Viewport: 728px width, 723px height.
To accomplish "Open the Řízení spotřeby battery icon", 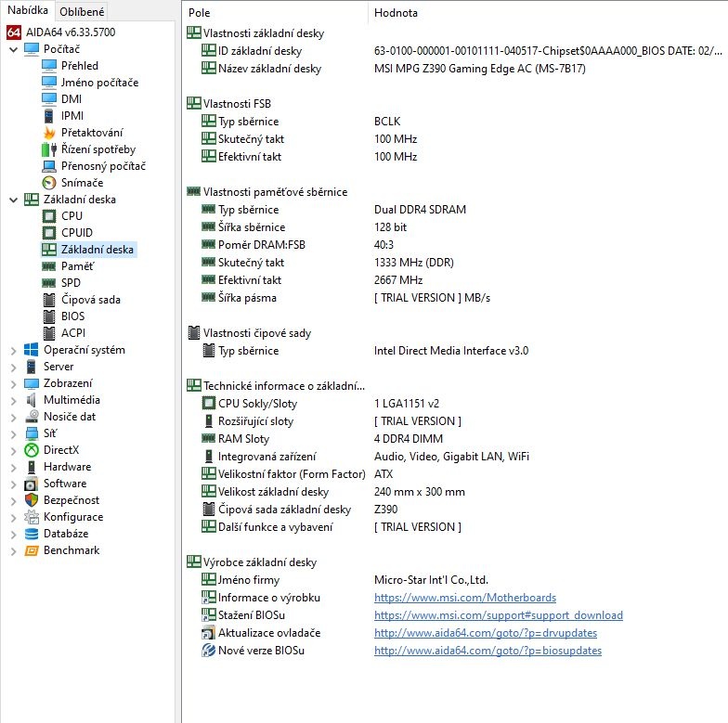I will tap(49, 149).
